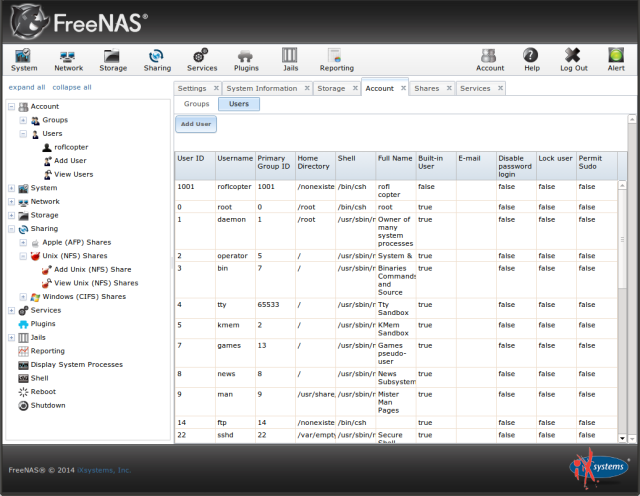The image size is (640, 496).
Task: Click the Add User button
Action: click(196, 124)
